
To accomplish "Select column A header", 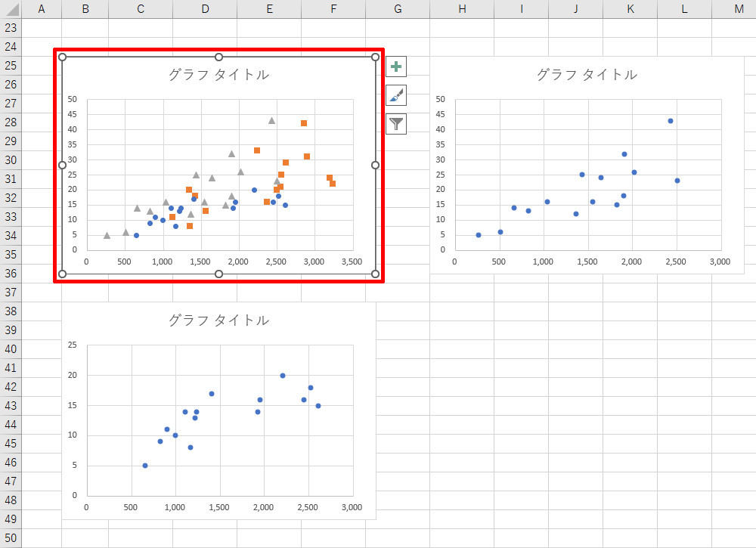I will point(42,8).
